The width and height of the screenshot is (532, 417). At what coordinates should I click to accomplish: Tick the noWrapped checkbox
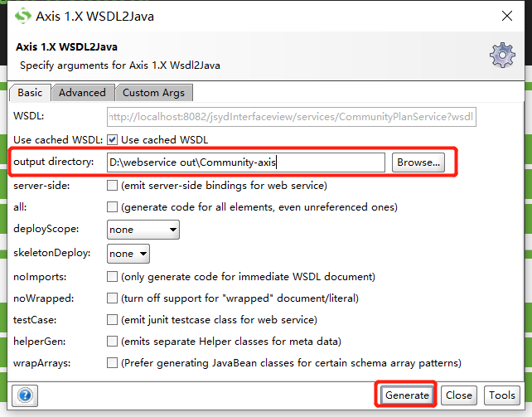tap(113, 298)
